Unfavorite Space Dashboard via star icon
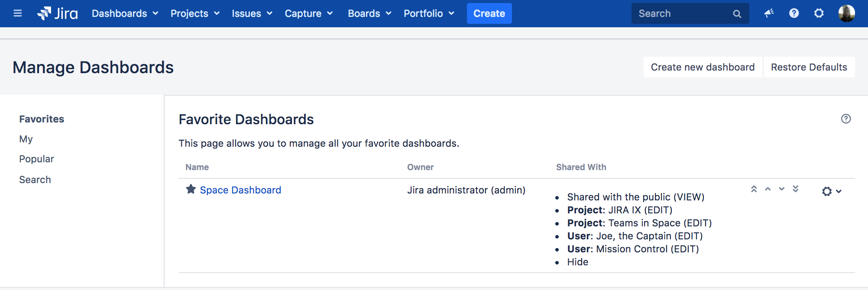The height and width of the screenshot is (290, 868). click(191, 189)
